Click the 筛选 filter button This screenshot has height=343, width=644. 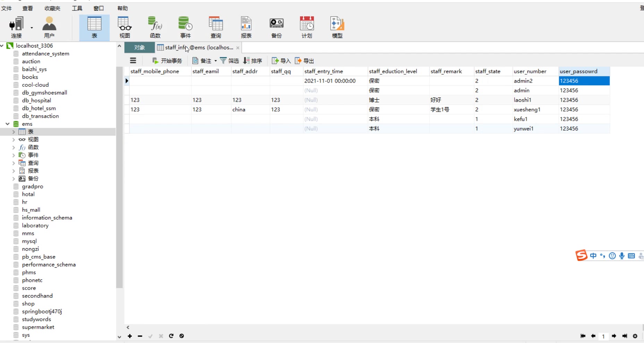coord(229,61)
